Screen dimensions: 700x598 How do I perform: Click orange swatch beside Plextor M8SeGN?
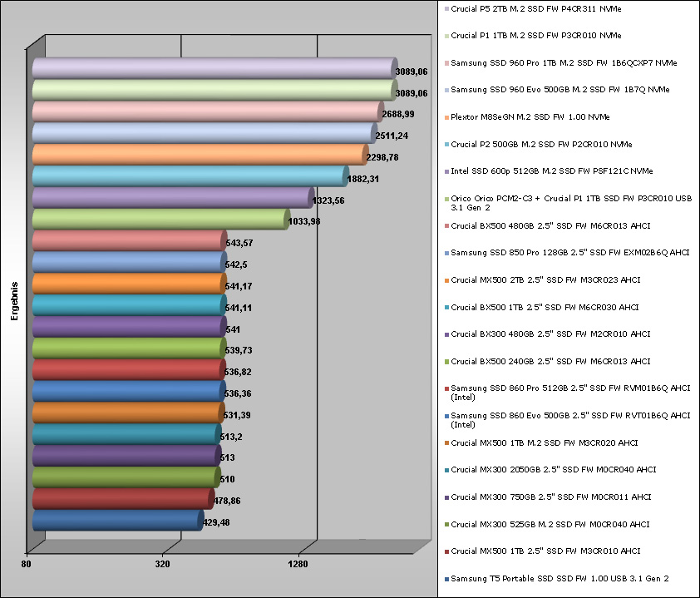tap(446, 117)
